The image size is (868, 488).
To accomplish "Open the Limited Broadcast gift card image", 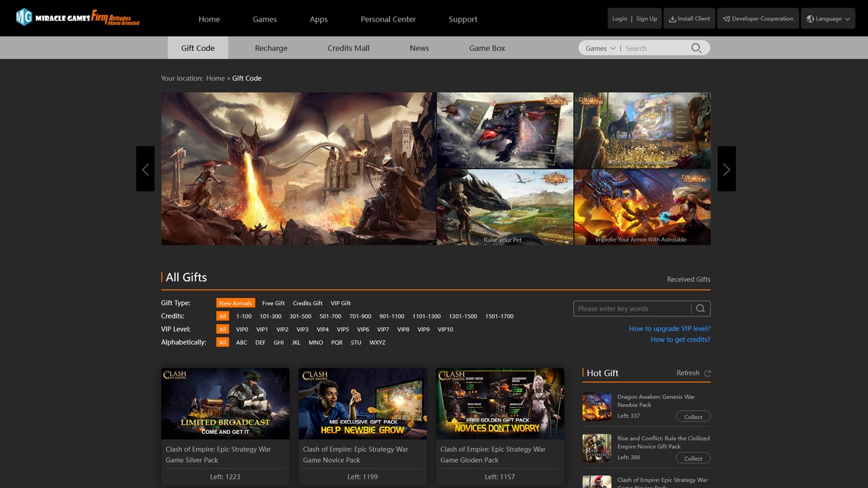I will point(226,403).
